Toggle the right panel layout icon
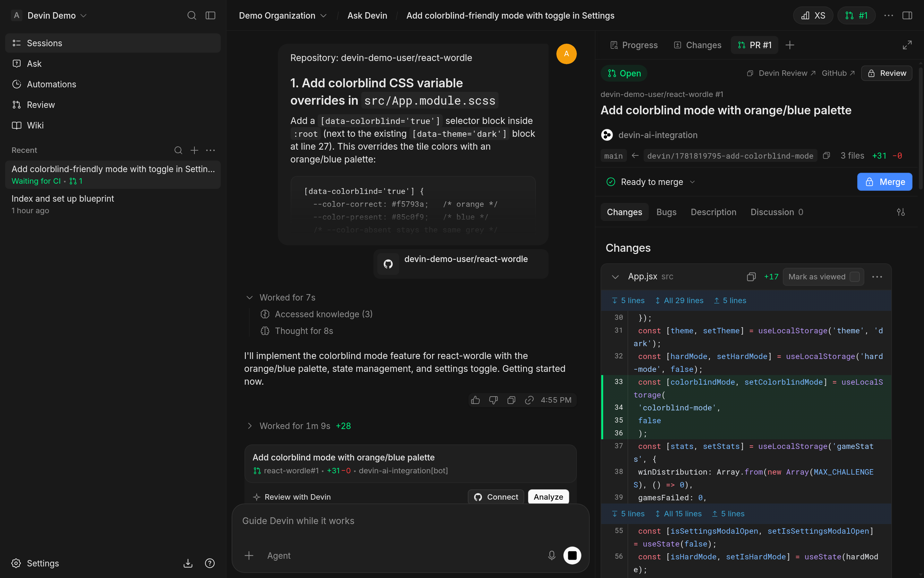The height and width of the screenshot is (578, 924). 907,15
